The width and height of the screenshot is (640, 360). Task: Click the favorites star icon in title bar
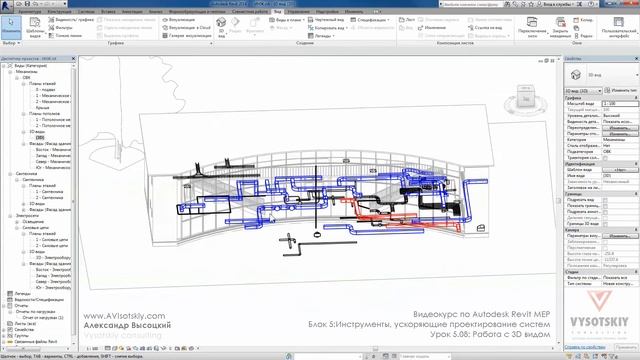coord(532,4)
